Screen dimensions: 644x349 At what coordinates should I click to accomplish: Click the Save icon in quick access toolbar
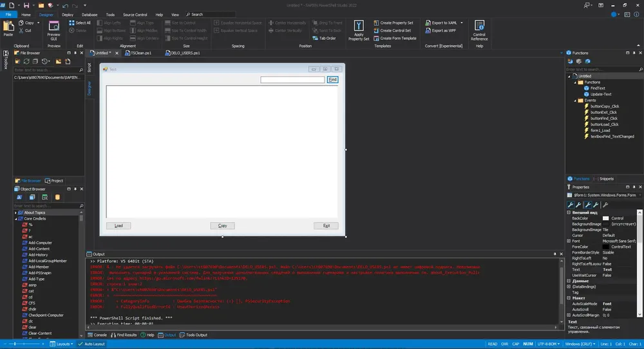pyautogui.click(x=26, y=5)
